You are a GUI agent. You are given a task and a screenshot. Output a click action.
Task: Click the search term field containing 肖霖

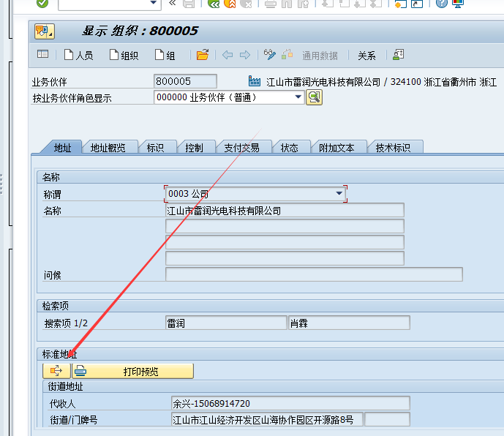pyautogui.click(x=349, y=323)
